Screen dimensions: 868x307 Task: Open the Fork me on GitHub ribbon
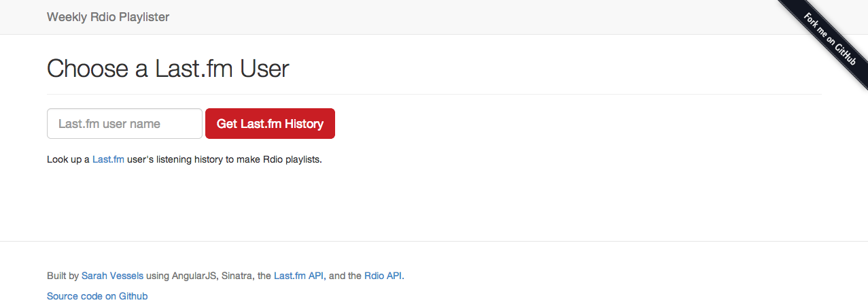[831, 39]
